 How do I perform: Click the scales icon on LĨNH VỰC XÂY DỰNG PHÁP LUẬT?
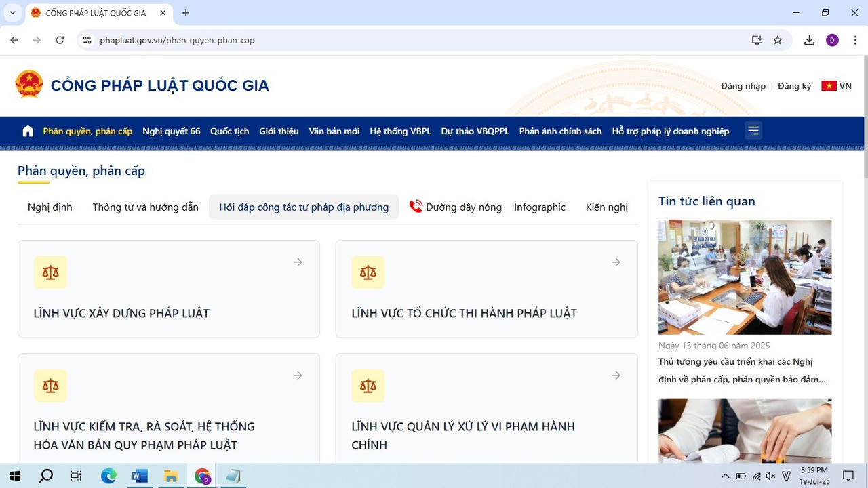click(50, 272)
